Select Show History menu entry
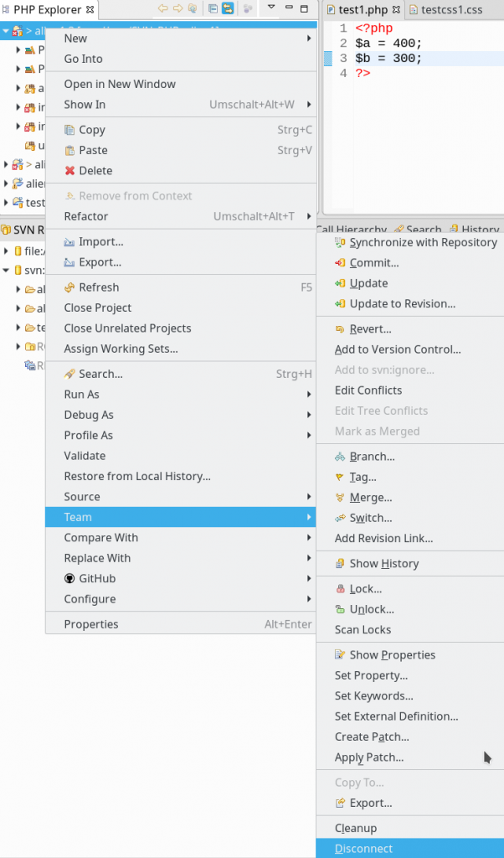The height and width of the screenshot is (858, 504). point(383,564)
